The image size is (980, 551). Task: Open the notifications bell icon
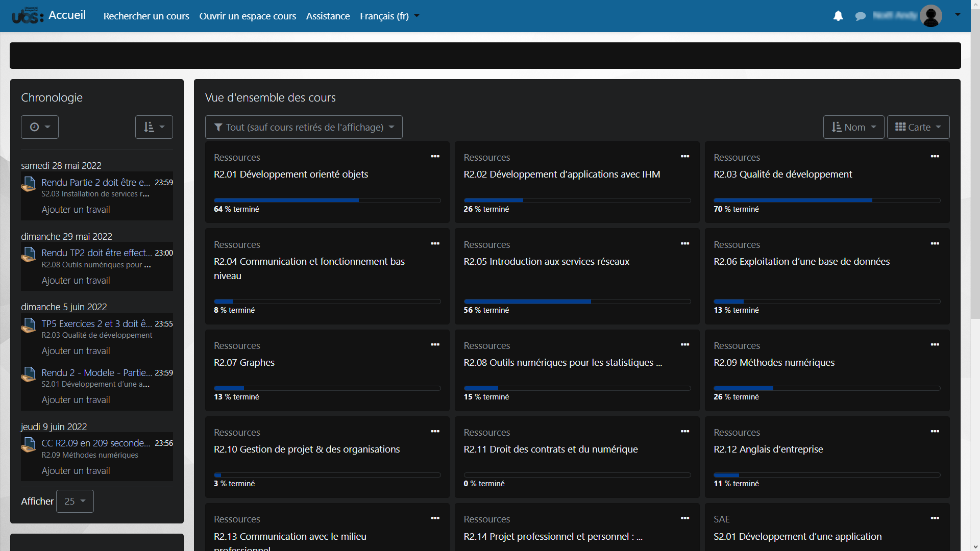pos(838,16)
